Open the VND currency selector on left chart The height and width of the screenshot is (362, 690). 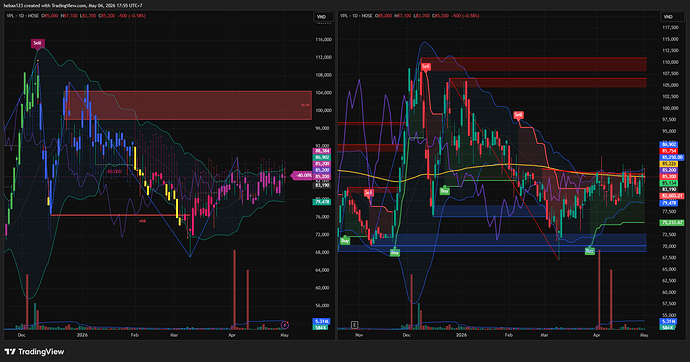point(322,17)
